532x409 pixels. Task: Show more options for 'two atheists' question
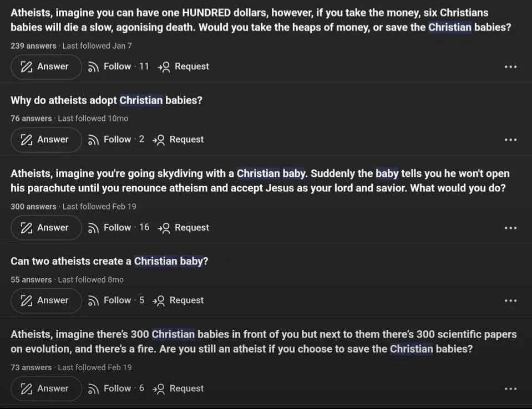point(510,300)
